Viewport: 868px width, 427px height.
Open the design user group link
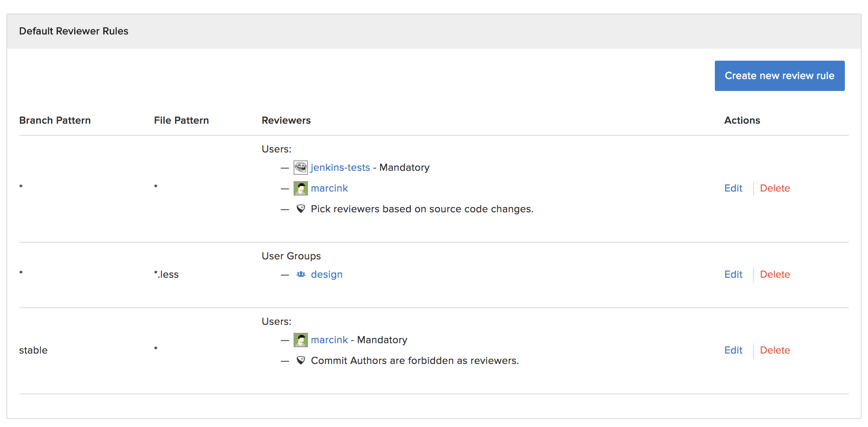point(326,275)
